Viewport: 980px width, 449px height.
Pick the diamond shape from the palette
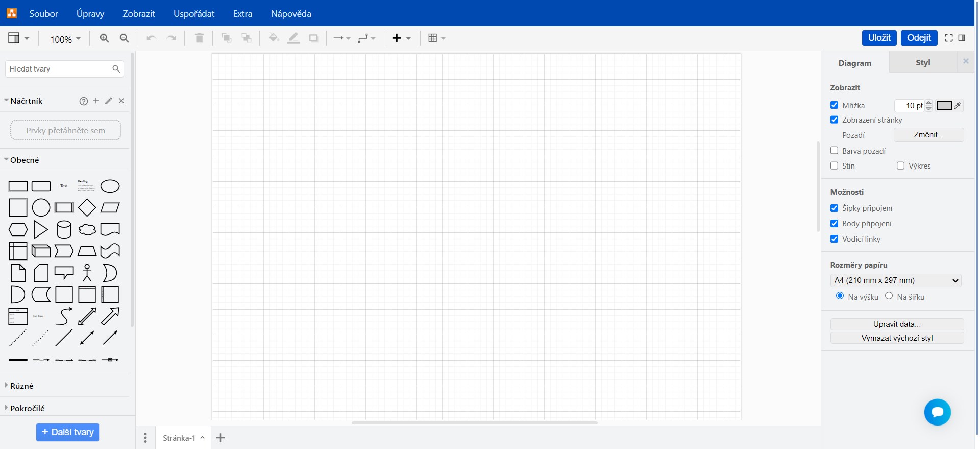point(87,207)
